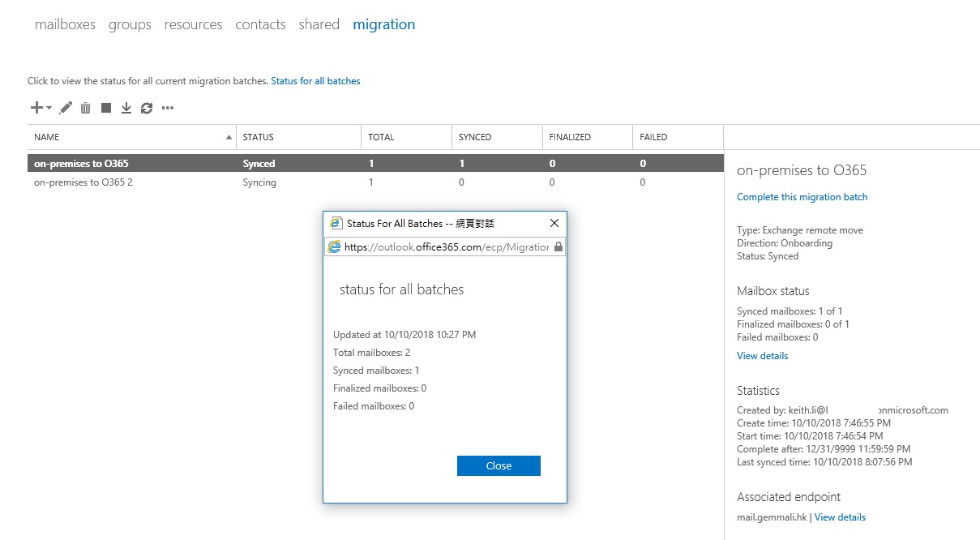Image resolution: width=980 pixels, height=540 pixels.
Task: Click the download icon to export results
Action: [x=126, y=107]
